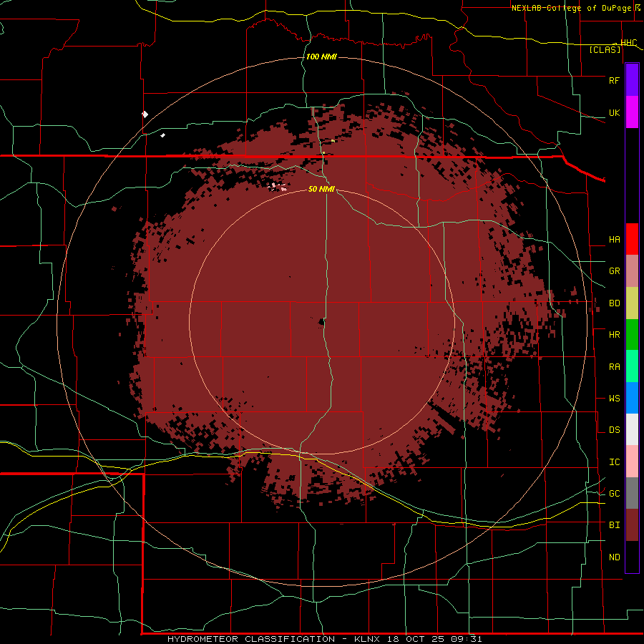Click the HHC product label
The image size is (644, 644).
click(x=628, y=43)
